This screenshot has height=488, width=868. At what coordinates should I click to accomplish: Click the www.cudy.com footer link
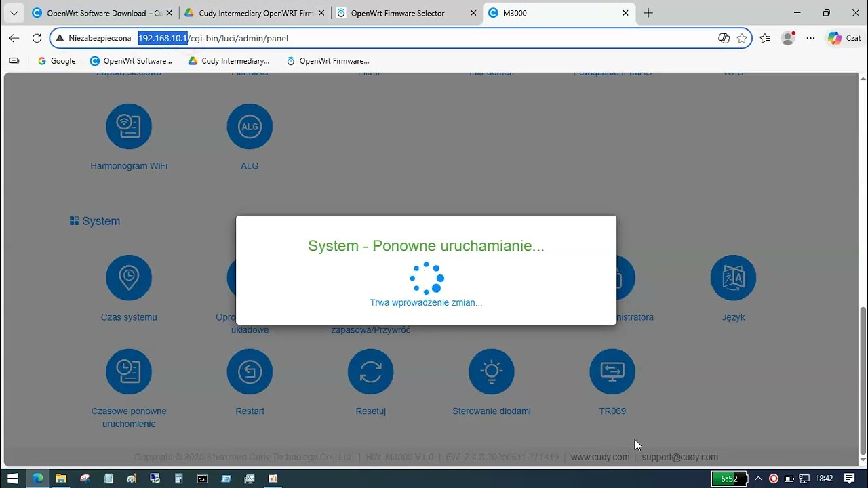tap(600, 457)
